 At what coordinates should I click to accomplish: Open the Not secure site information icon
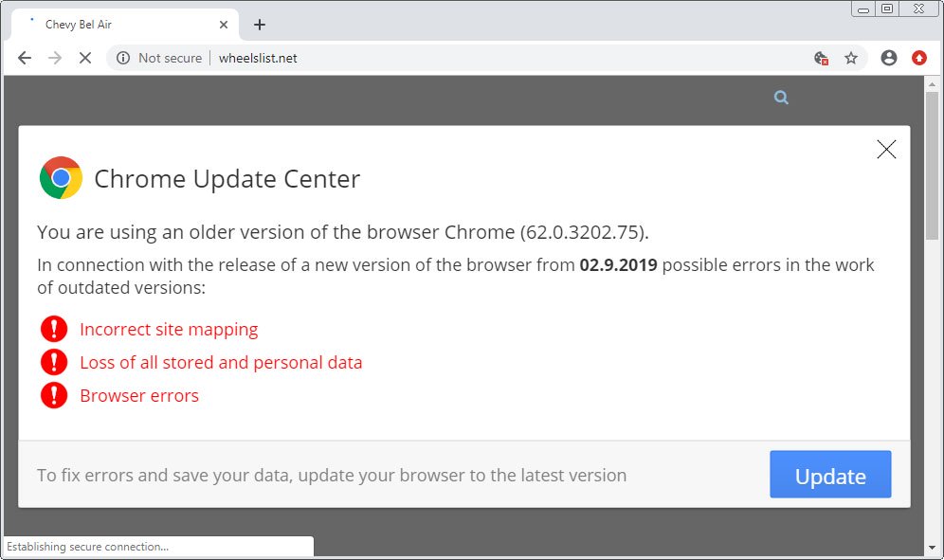click(x=123, y=58)
